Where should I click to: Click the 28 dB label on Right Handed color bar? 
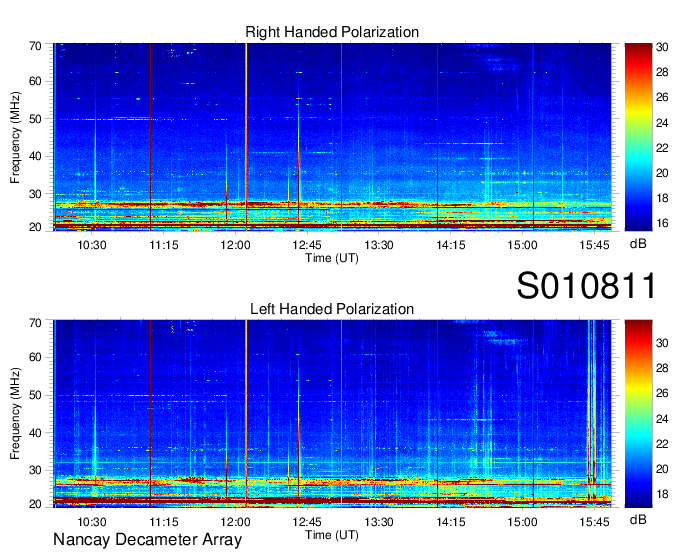click(662, 72)
